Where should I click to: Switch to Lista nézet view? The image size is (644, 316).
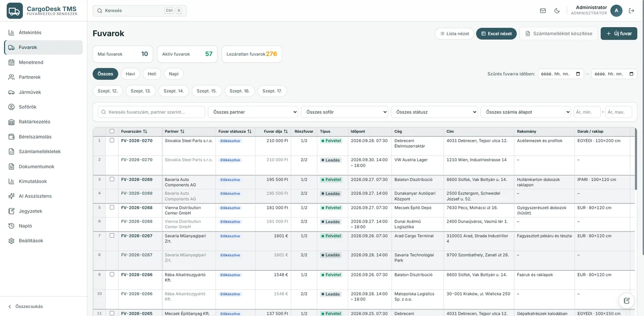click(x=454, y=34)
